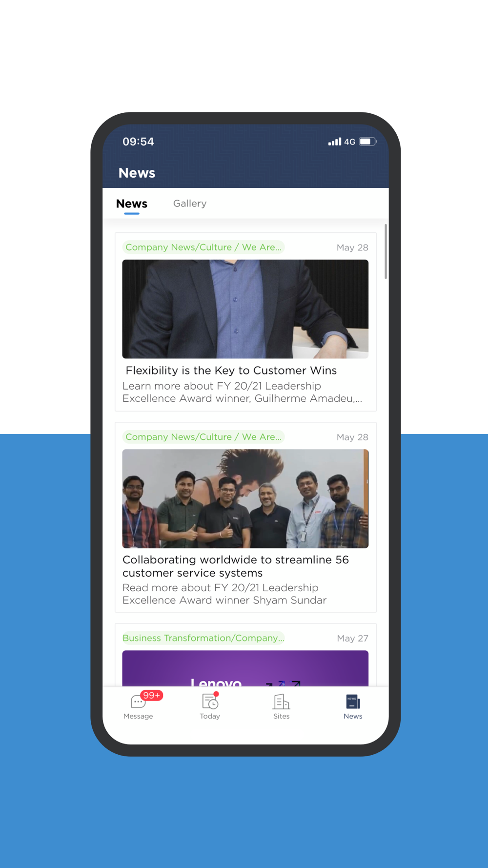Click the news feed vertical scrollbar
488x868 pixels.
pos(386,251)
